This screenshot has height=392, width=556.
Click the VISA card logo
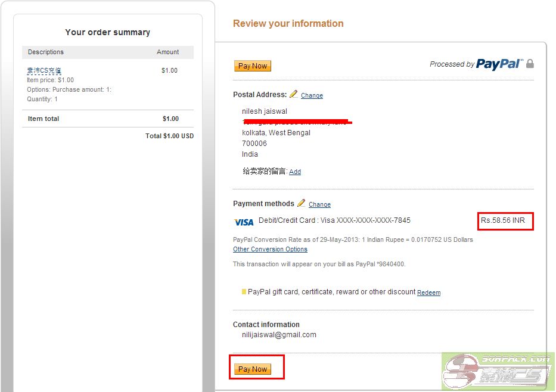tap(244, 222)
